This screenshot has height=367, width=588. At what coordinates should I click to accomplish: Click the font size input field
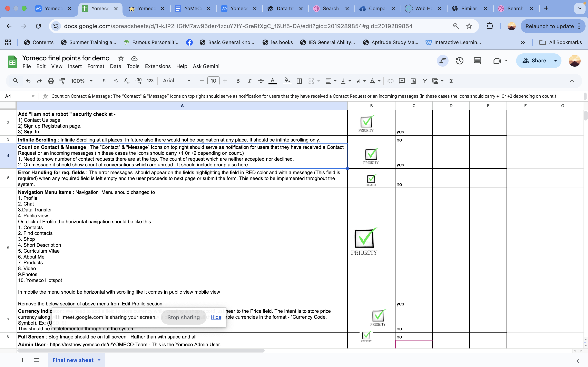point(213,81)
